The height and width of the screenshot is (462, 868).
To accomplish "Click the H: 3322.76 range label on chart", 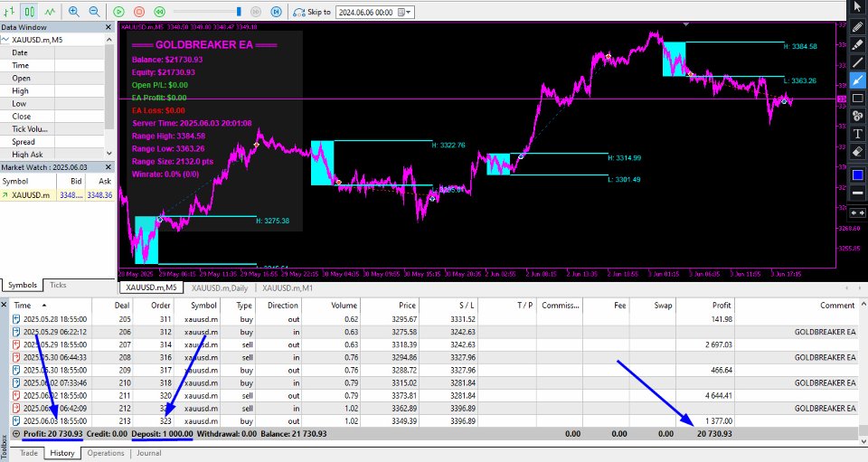I will (x=448, y=146).
